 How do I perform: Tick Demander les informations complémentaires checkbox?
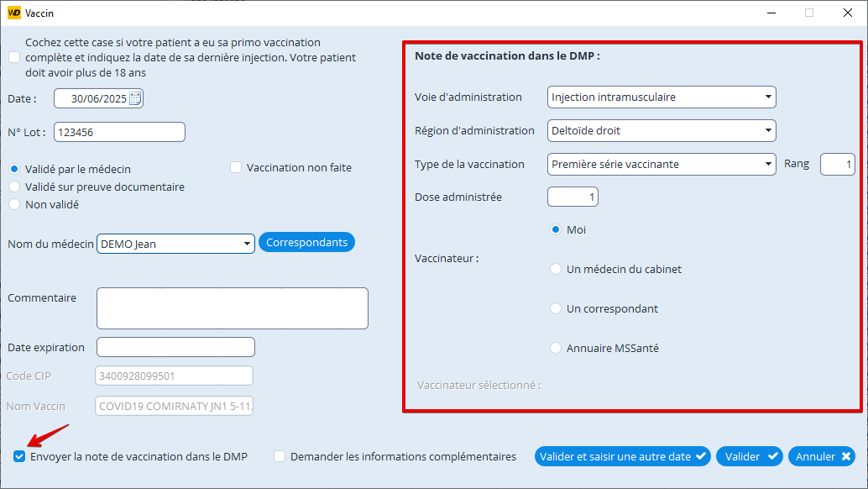point(280,456)
